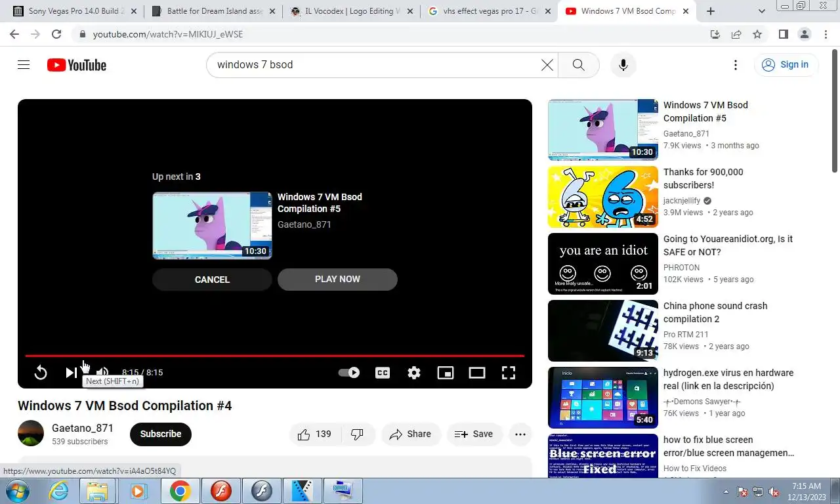Screen dimensions: 840x504
Task: Reload the current page
Action: click(56, 34)
